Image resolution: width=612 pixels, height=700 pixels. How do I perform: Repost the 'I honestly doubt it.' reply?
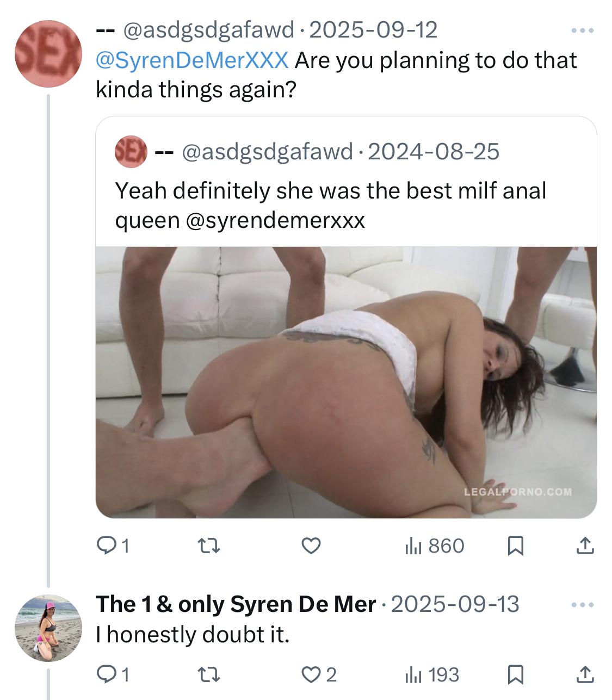[x=210, y=675]
